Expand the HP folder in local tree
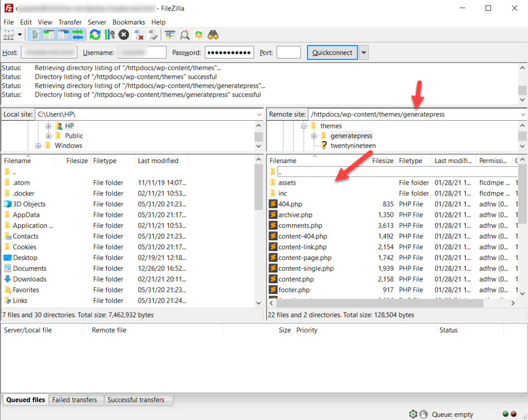528x420 pixels. point(48,126)
